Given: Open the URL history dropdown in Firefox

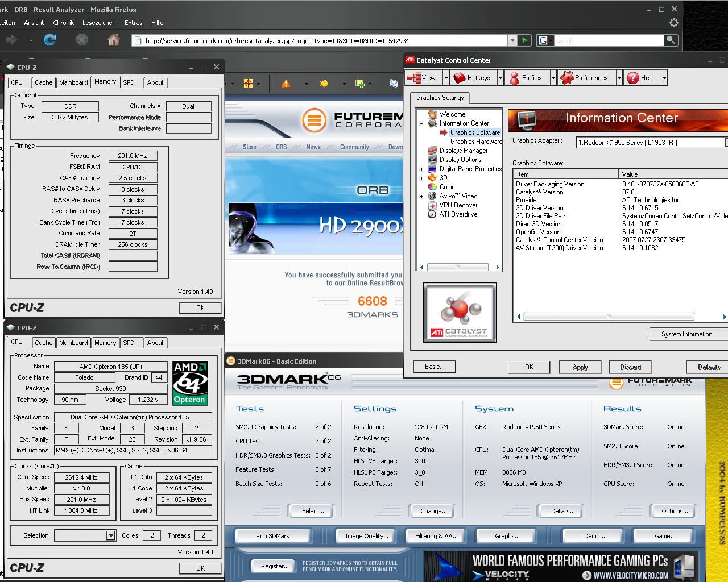Looking at the screenshot, I should [512, 40].
